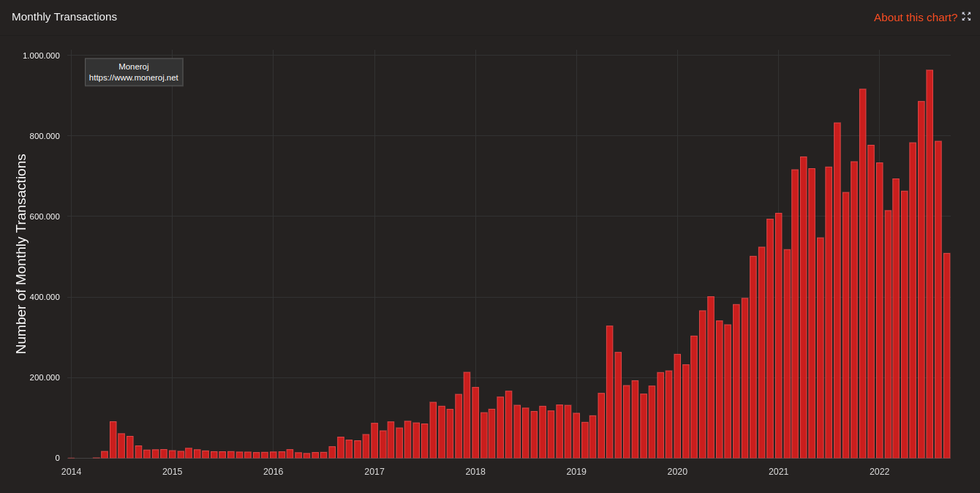Select the peak bar at end of 2017
Viewport: 980px width, 493px height.
click(467, 415)
